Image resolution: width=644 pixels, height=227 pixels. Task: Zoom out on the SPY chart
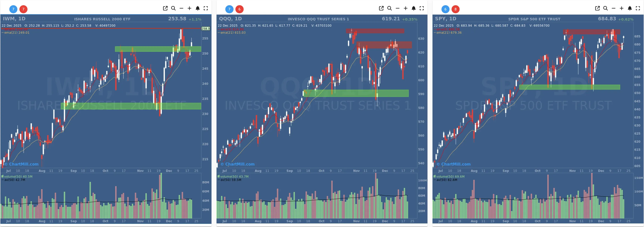click(x=614, y=8)
